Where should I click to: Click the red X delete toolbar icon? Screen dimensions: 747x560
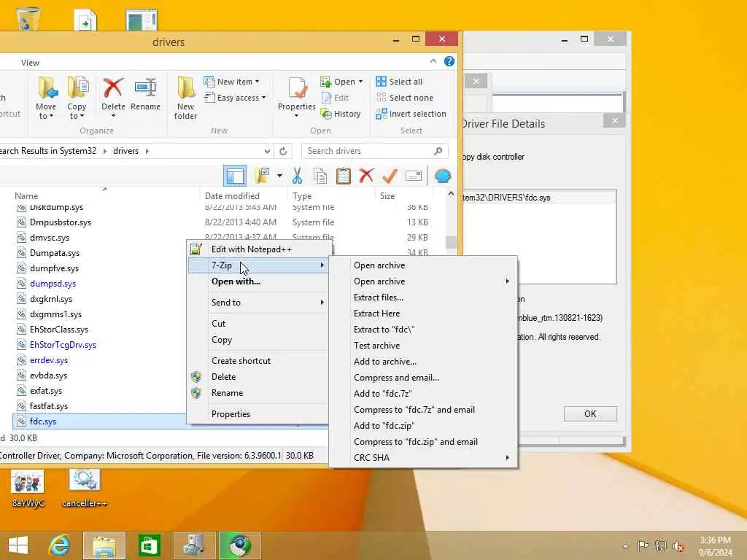(366, 176)
